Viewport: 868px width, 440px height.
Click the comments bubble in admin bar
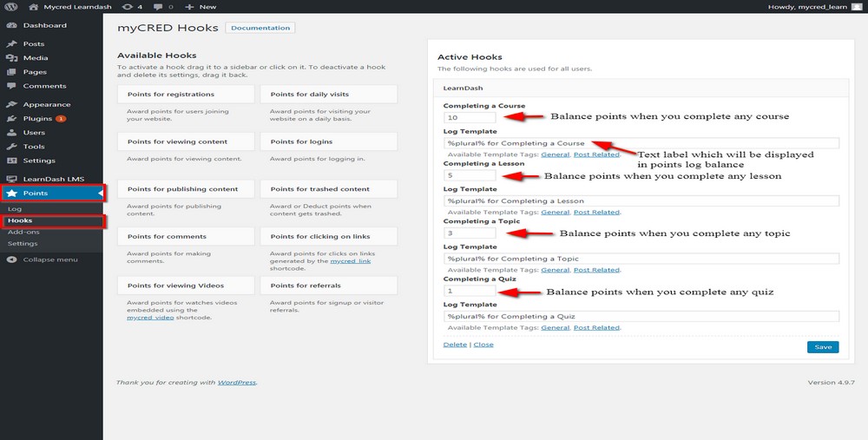point(157,7)
